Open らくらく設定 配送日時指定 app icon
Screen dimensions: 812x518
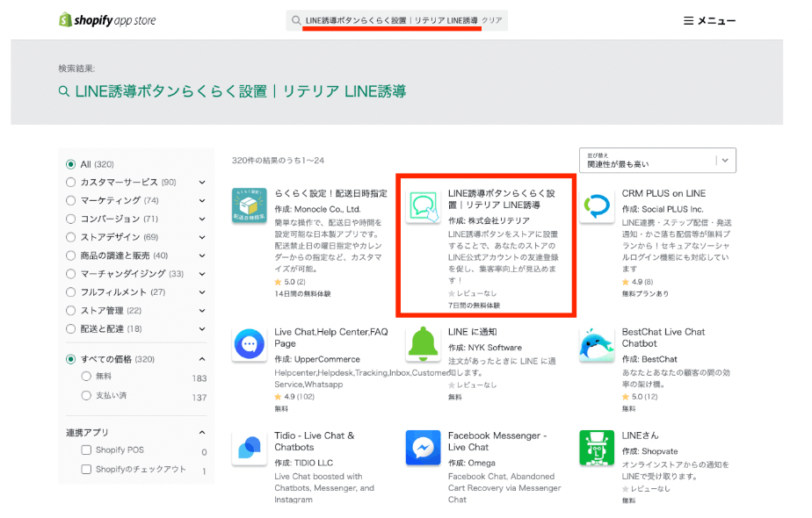pyautogui.click(x=249, y=205)
